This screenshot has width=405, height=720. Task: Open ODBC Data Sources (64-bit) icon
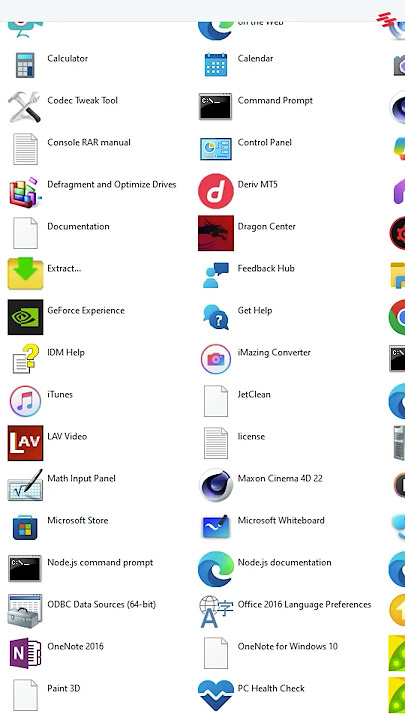pos(25,611)
